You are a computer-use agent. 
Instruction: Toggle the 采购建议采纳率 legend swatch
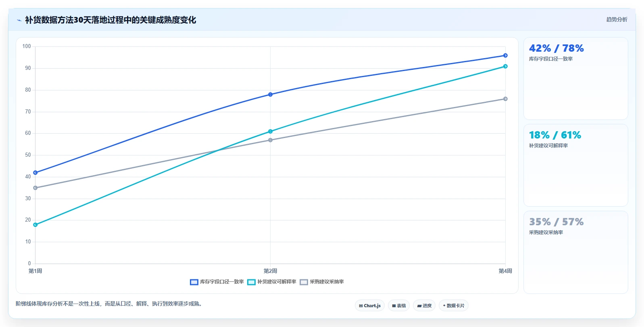304,282
